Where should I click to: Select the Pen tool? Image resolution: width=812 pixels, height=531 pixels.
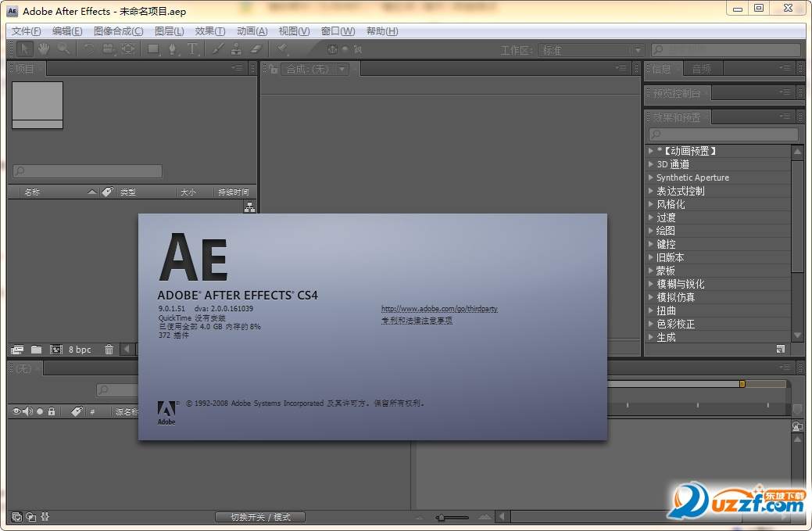pyautogui.click(x=173, y=49)
